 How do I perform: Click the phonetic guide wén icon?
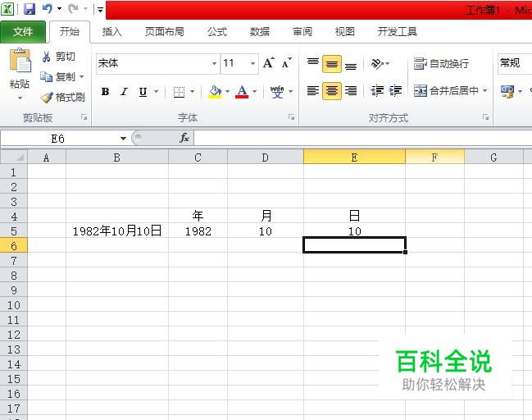click(x=277, y=92)
